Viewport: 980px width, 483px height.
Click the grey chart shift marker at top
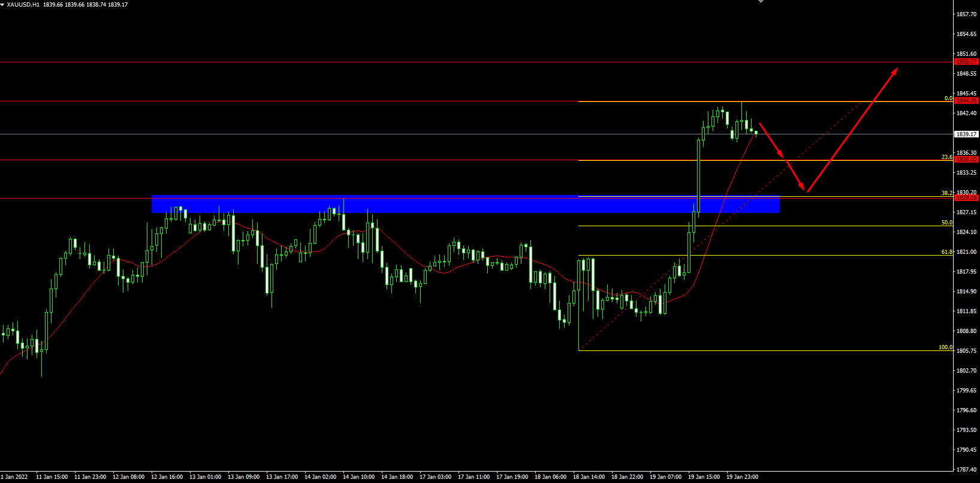[x=761, y=2]
